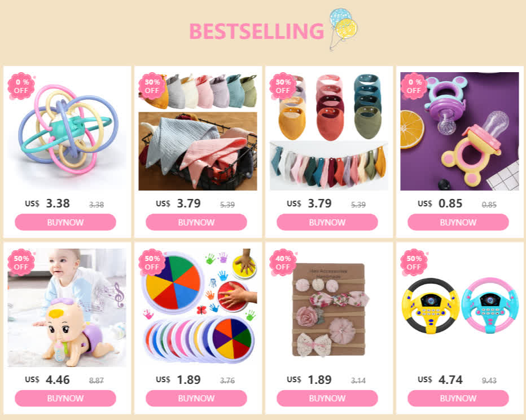The width and height of the screenshot is (526, 420).
Task: Click the BESTSELLING heading text
Action: [257, 31]
